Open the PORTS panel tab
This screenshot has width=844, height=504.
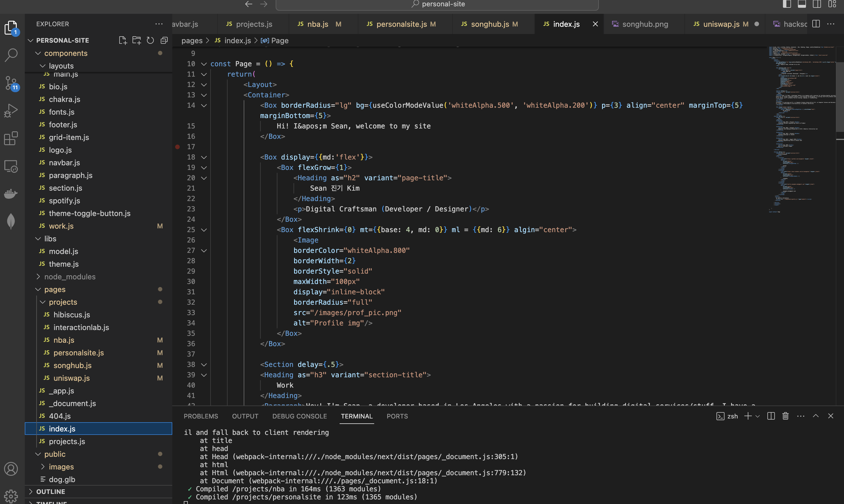397,416
